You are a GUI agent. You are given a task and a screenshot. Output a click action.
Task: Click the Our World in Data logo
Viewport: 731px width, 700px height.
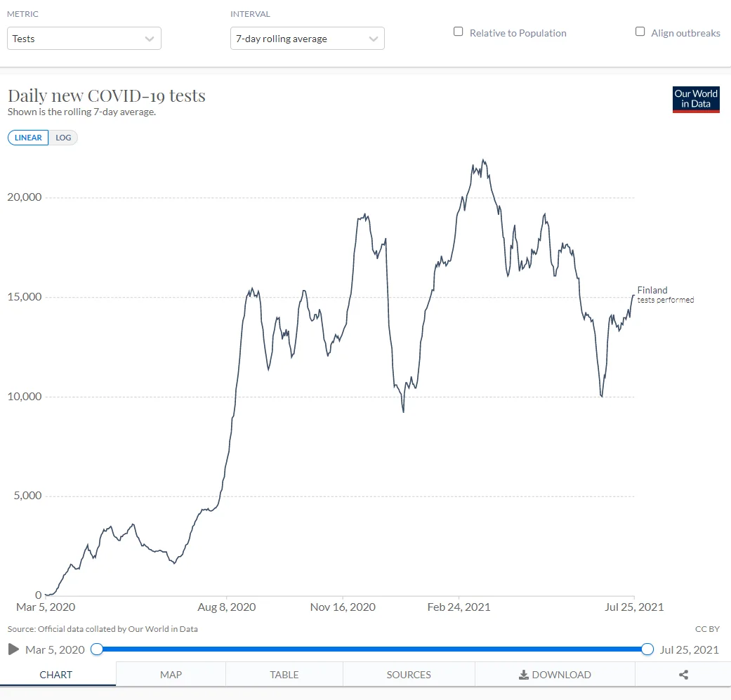[695, 99]
